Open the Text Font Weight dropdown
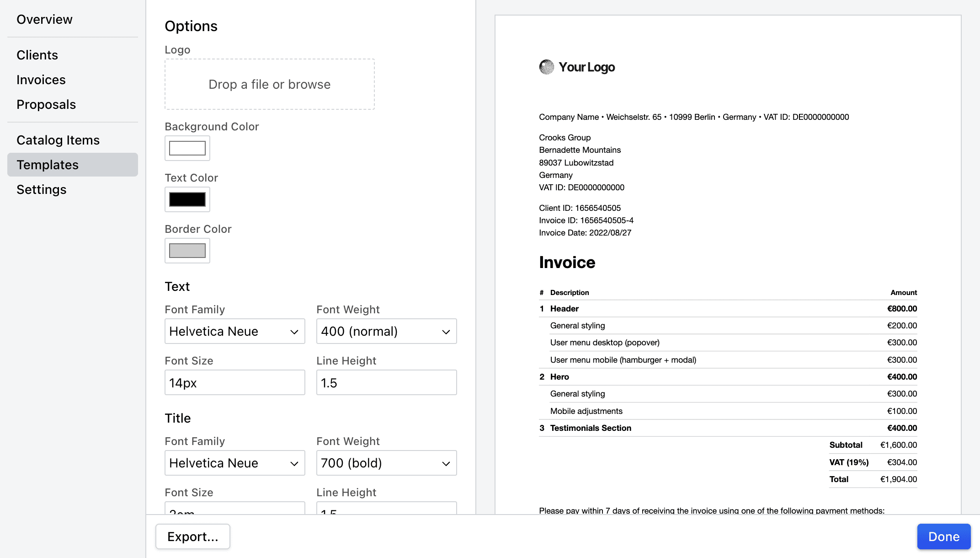Image resolution: width=980 pixels, height=558 pixels. pyautogui.click(x=386, y=331)
